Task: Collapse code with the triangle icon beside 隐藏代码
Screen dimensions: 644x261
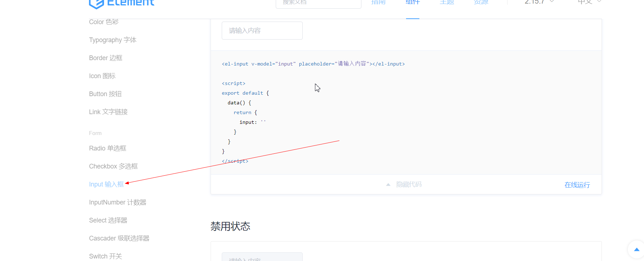Action: [x=388, y=184]
